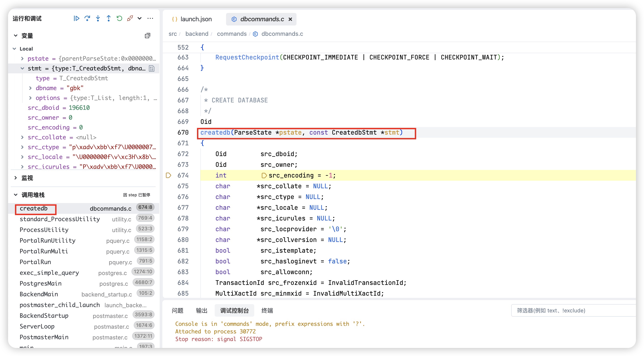Open the disconnect options dropdown arrow
This screenshot has width=644, height=356.
(140, 18)
